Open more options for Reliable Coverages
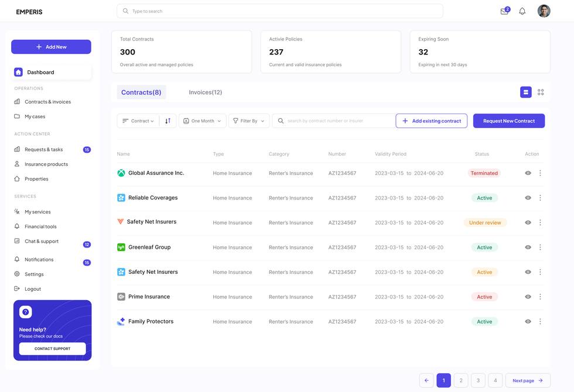 (x=540, y=198)
